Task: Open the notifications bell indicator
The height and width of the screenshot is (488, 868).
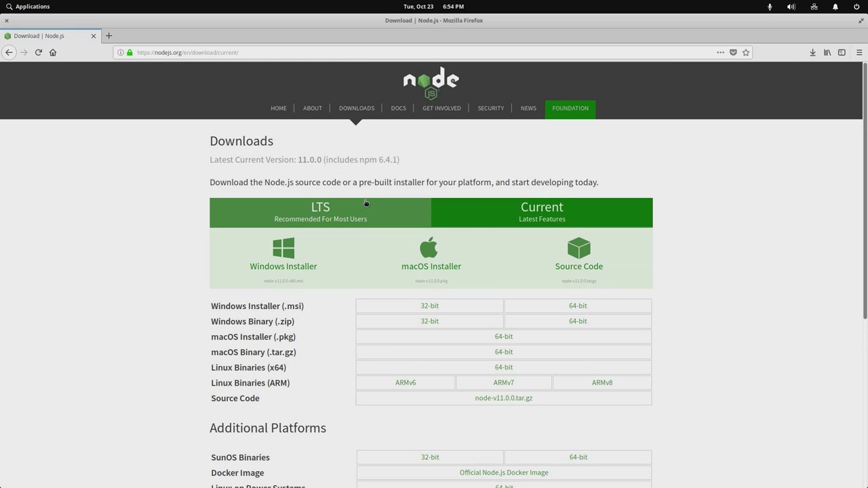Action: (835, 6)
